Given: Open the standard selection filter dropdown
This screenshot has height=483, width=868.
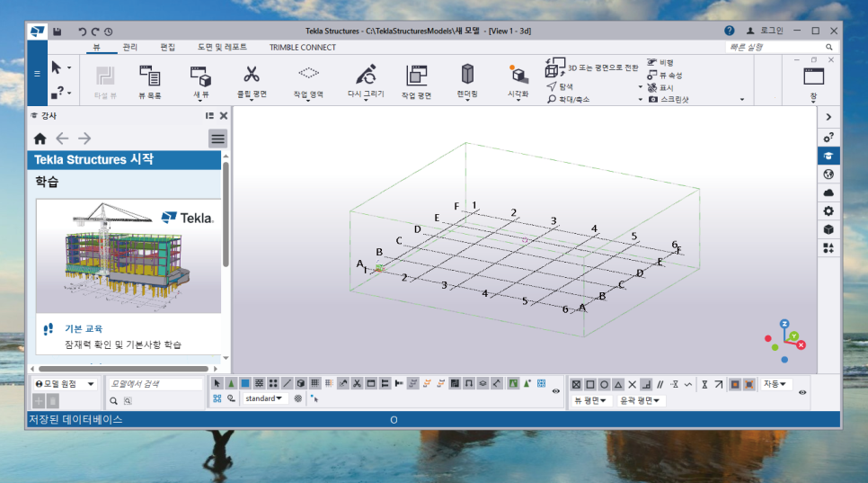Looking at the screenshot, I should tap(264, 398).
